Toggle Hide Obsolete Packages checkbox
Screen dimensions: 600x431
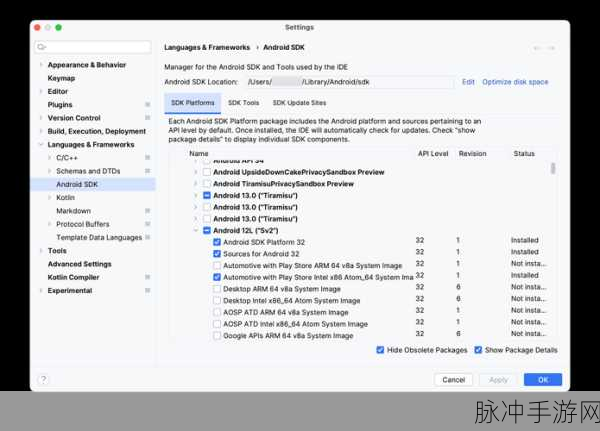[380, 350]
